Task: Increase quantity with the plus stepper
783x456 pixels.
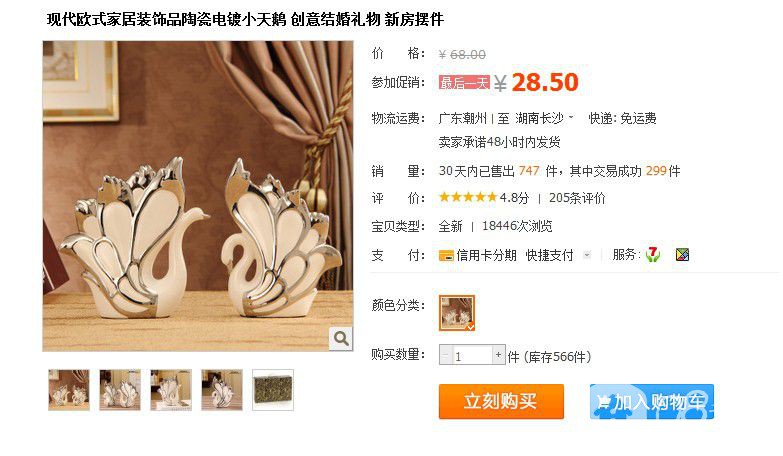Action: tap(498, 355)
